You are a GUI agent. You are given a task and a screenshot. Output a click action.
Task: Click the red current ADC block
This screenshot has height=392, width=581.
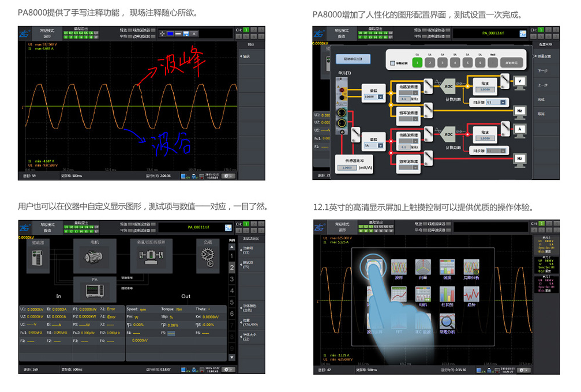448,134
